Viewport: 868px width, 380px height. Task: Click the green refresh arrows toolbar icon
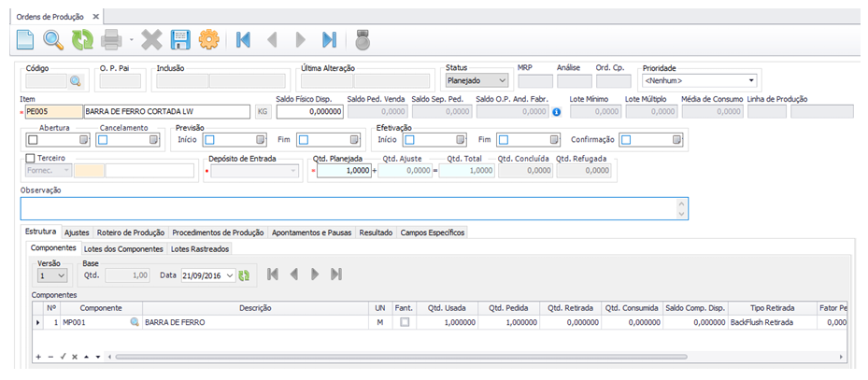click(x=83, y=40)
